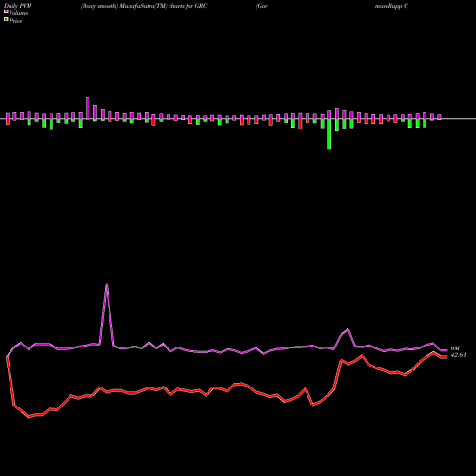476x476 pixels.
Task: Click the 'Daily PVM' title text
Action: [x=18, y=6]
